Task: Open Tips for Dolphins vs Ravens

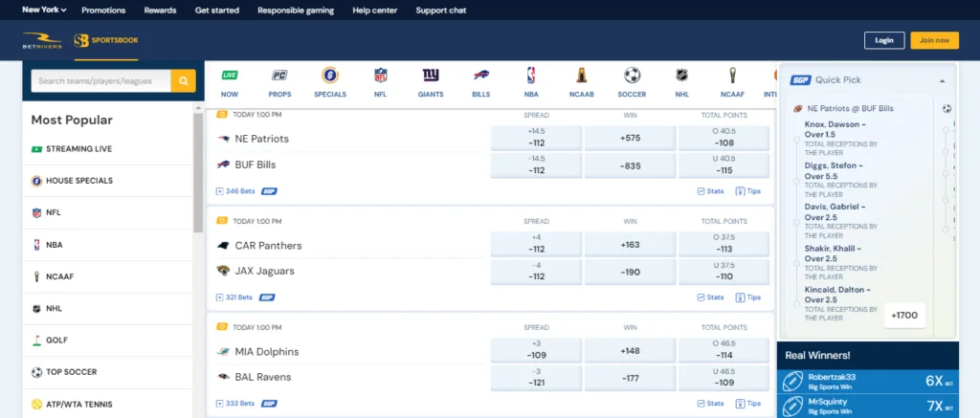Action: (748, 404)
